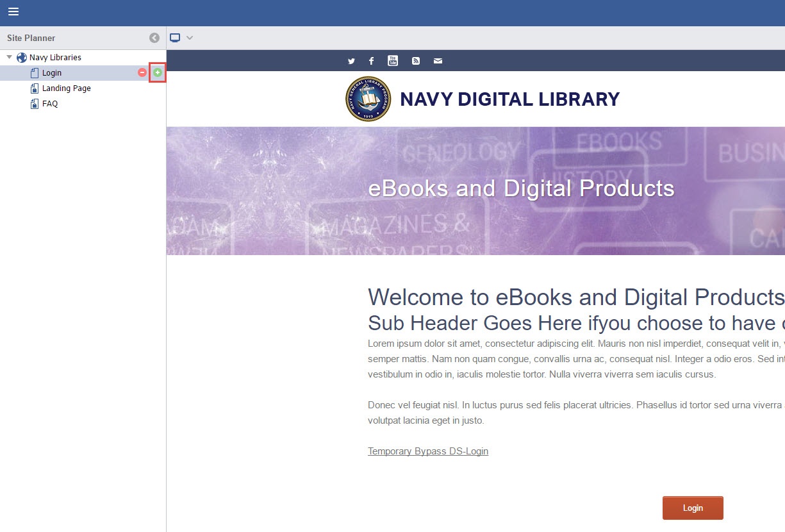Open the device view dropdown arrow

(190, 38)
